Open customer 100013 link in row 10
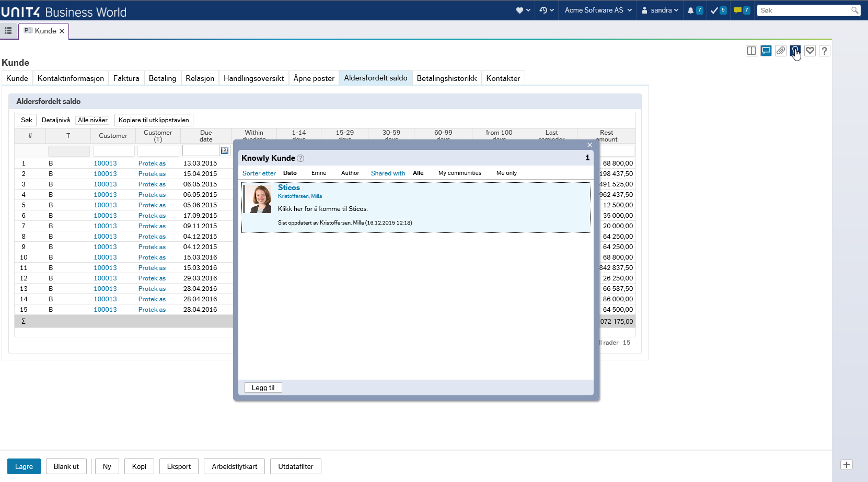This screenshot has height=482, width=868. (105, 257)
